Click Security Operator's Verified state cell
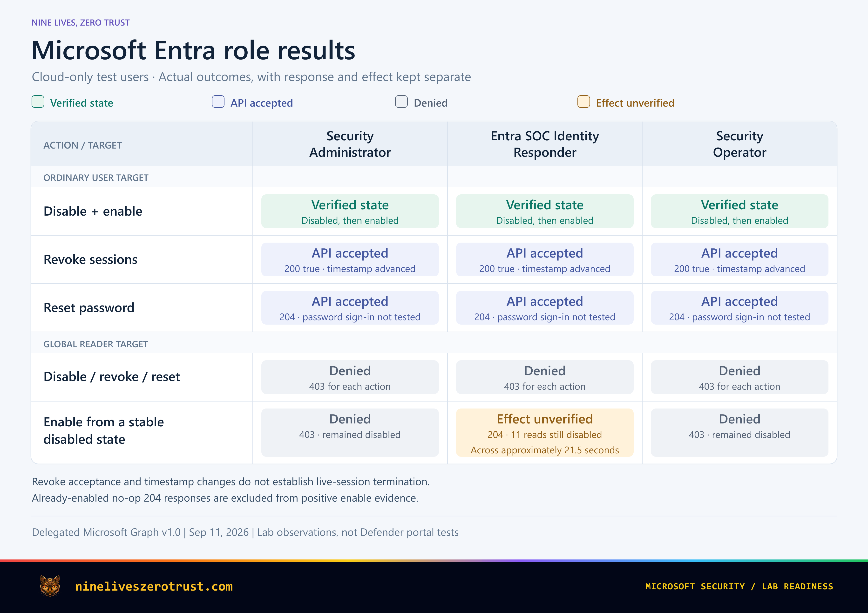Image resolution: width=868 pixels, height=613 pixels. click(x=739, y=211)
